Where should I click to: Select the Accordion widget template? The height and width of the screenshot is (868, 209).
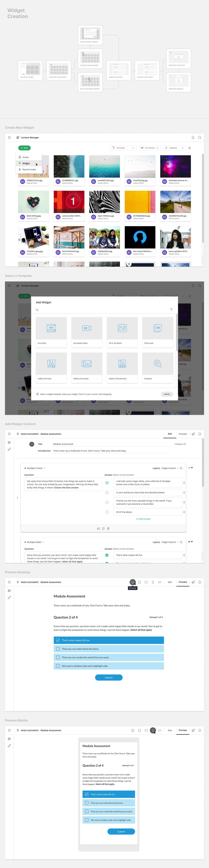point(51,332)
